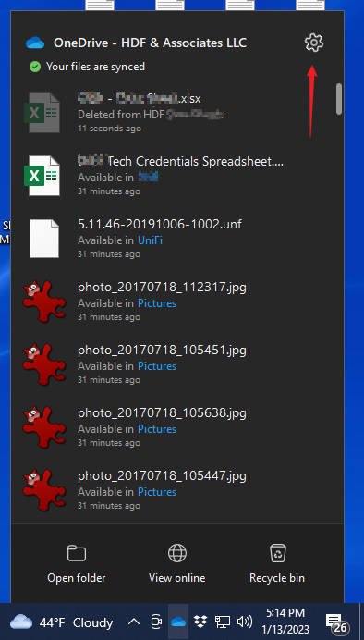Open folder using the folder icon

[x=77, y=553]
